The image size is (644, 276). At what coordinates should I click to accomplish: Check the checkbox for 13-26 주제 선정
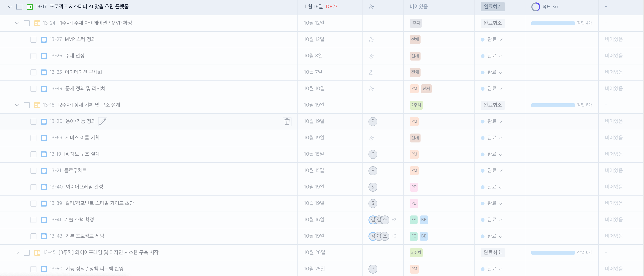(x=33, y=56)
